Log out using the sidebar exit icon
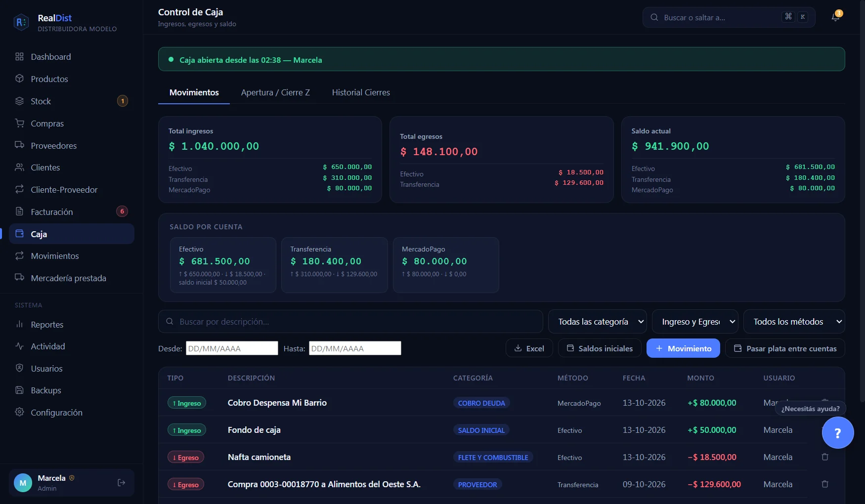Screen dimensions: 865x504 click(121, 483)
